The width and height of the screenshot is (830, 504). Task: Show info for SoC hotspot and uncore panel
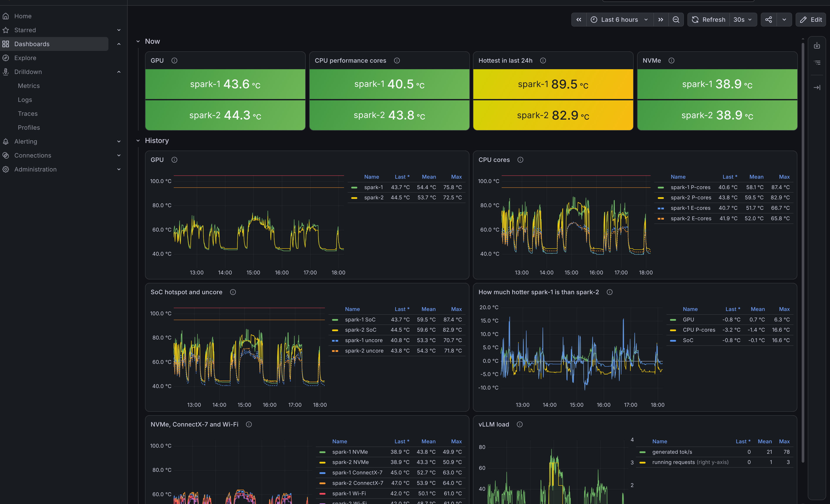point(233,292)
